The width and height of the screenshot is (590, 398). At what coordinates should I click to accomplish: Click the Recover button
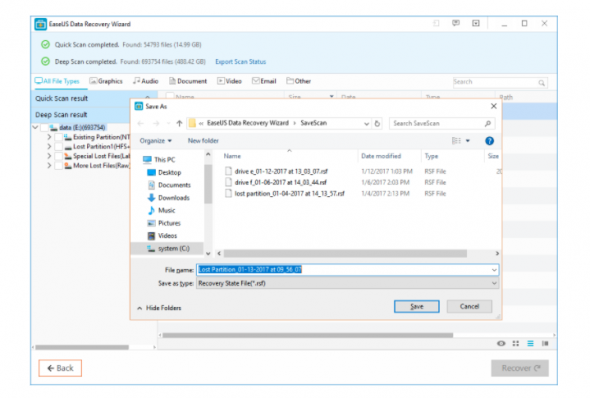[520, 368]
